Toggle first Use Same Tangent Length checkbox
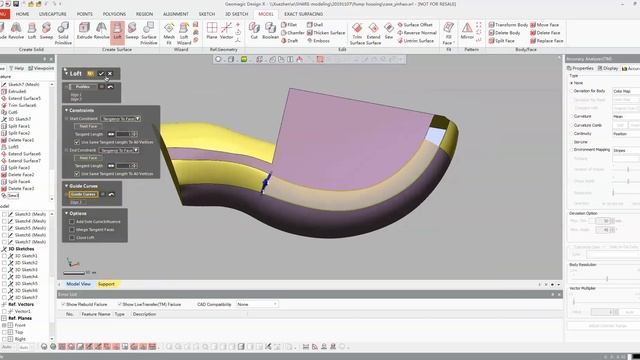The height and width of the screenshot is (360, 640). [77, 142]
